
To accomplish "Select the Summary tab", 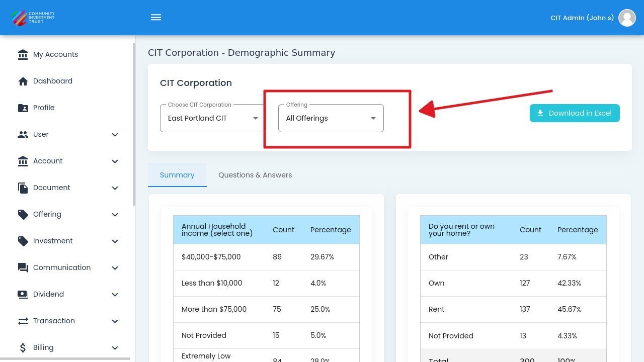I will (177, 175).
